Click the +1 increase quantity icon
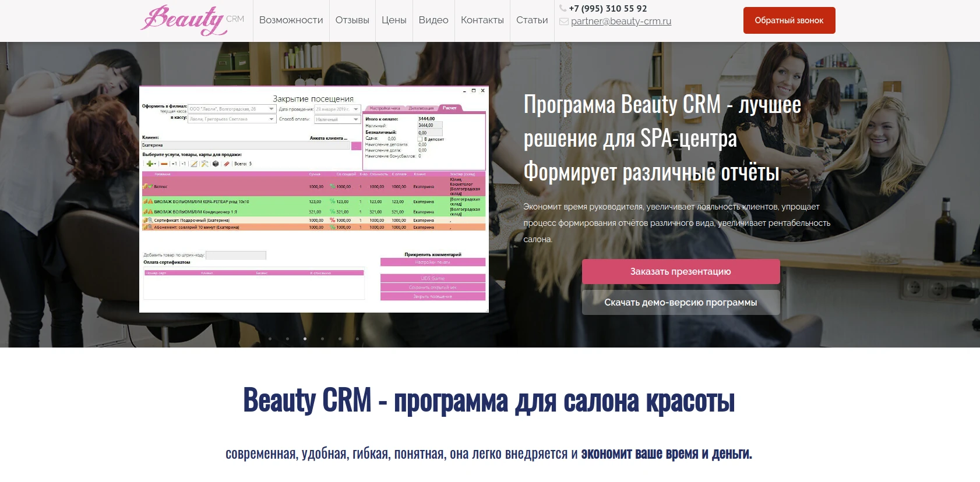Screen dimensions: 980x482 click(x=174, y=164)
